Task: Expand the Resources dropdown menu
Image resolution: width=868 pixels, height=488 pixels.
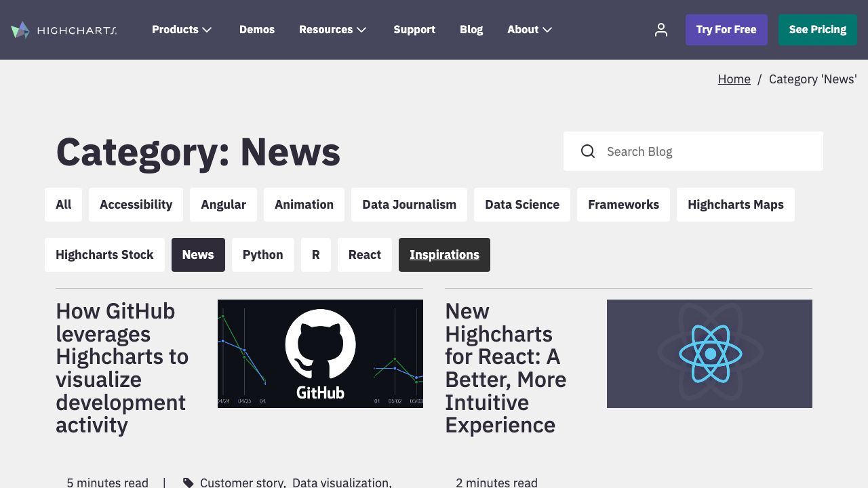Action: tap(332, 30)
